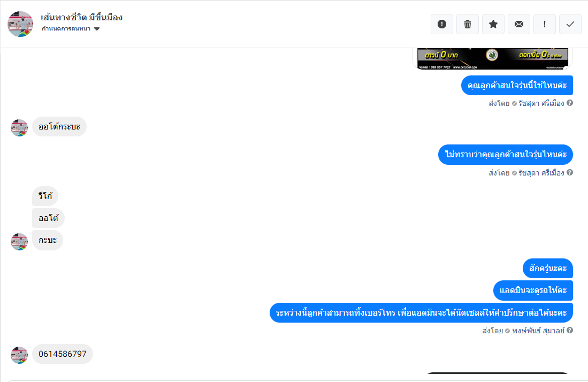Flag conversation with the exclamation mark icon
588x382 pixels.
tap(545, 25)
